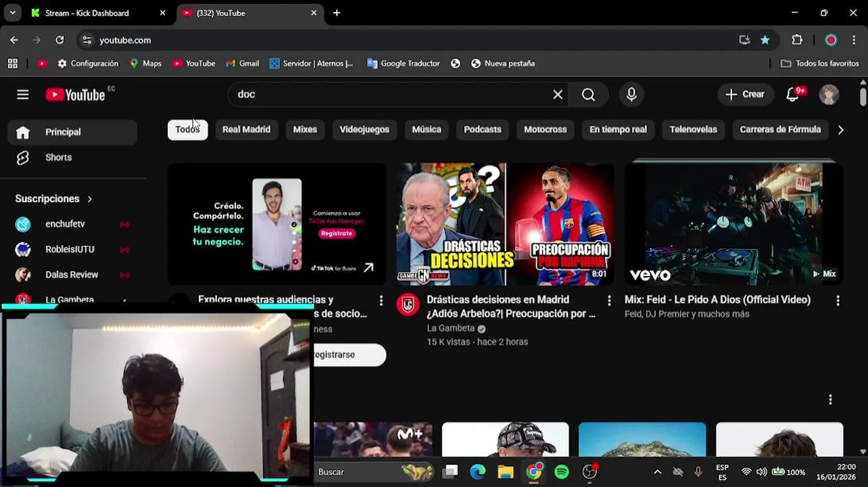Open the Google Traductor bookmark
This screenshot has height=487, width=868.
(404, 64)
